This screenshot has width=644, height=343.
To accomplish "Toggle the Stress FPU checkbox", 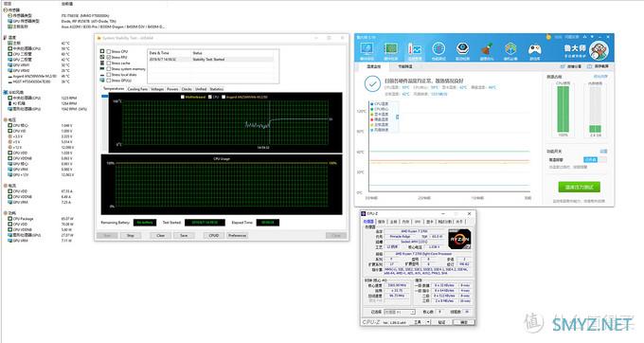I will click(x=109, y=58).
